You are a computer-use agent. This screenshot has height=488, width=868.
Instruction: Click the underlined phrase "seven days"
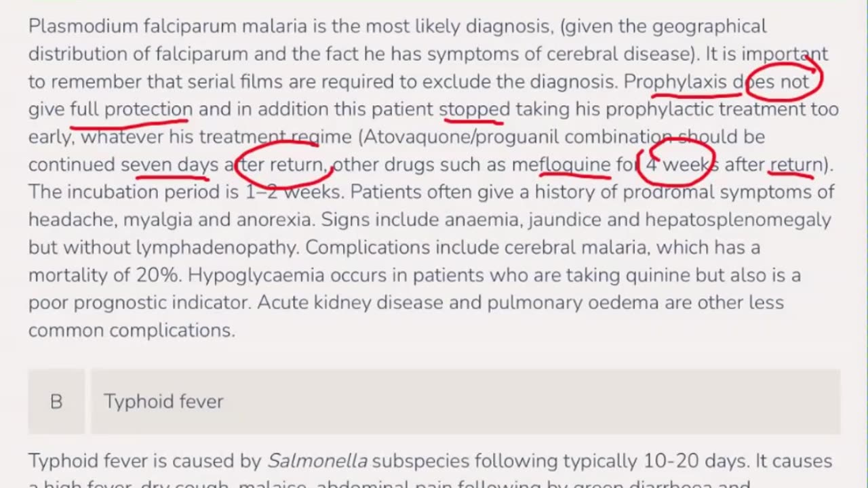(170, 165)
